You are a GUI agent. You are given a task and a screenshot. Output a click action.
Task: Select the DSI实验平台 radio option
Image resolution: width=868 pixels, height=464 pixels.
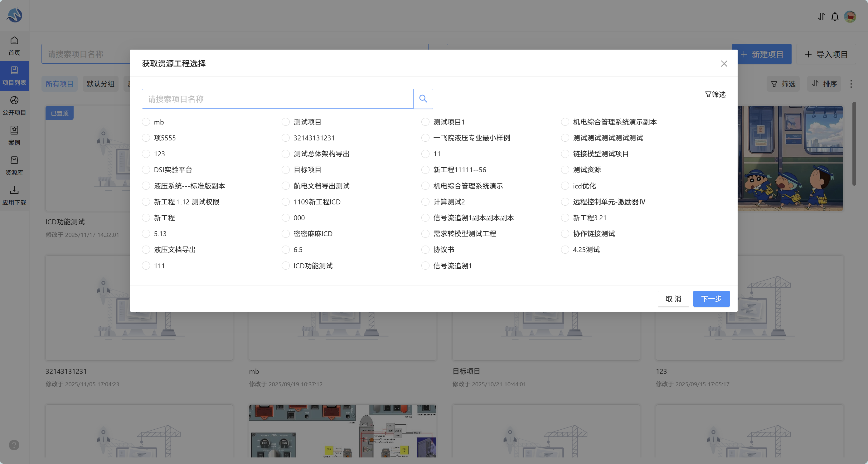point(146,170)
